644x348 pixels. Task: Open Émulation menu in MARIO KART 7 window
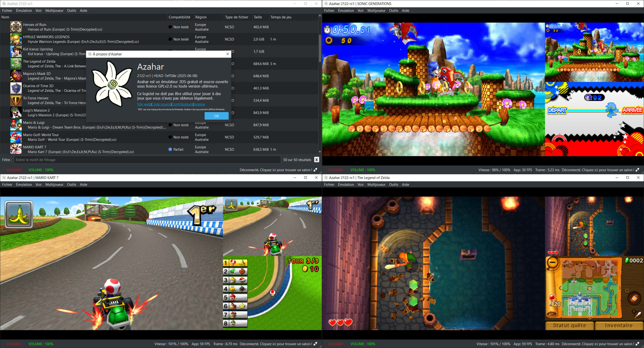pyautogui.click(x=24, y=184)
